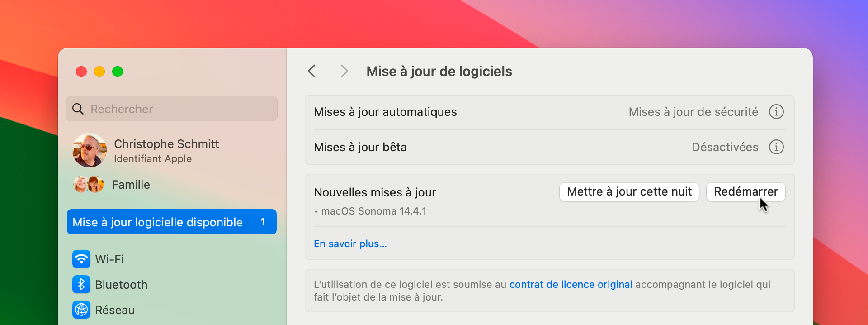Open the Réseau settings pane

115,310
